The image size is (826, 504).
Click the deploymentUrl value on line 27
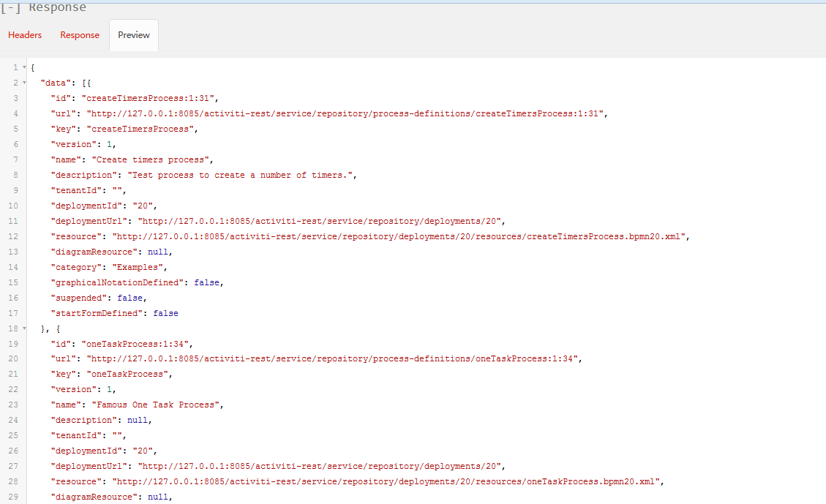click(320, 466)
